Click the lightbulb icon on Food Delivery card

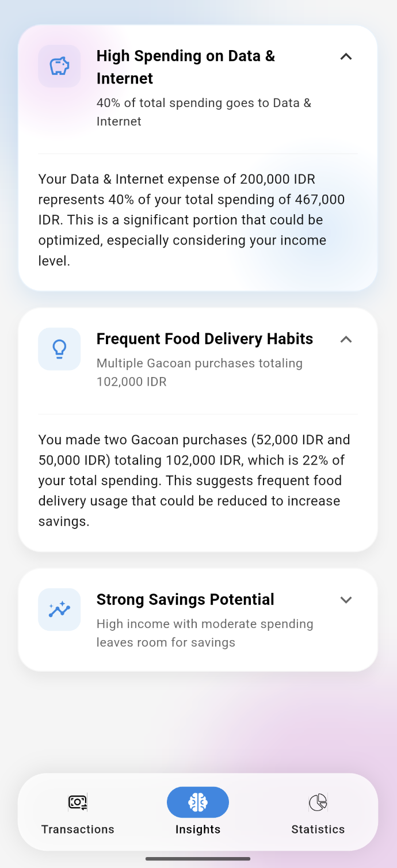coord(59,349)
